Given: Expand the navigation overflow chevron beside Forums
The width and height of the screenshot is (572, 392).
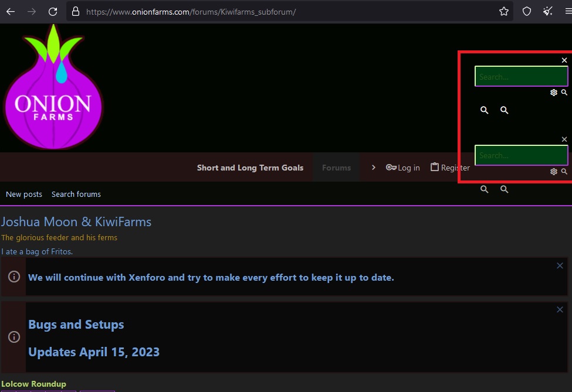Looking at the screenshot, I should (373, 168).
